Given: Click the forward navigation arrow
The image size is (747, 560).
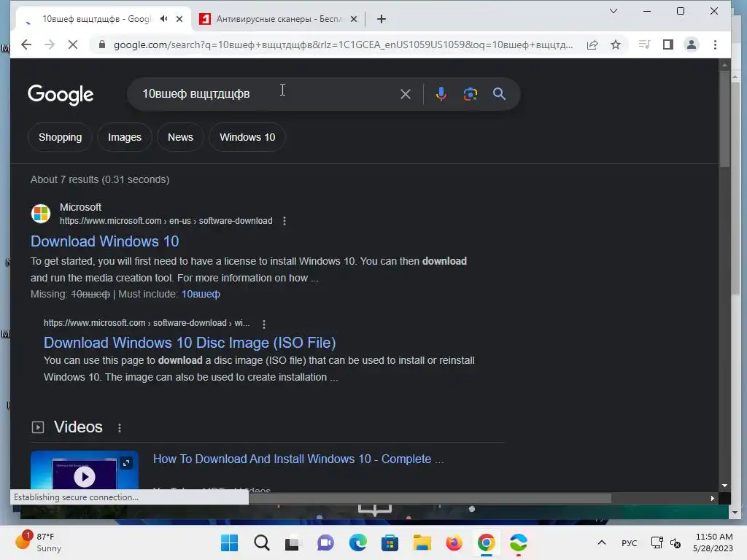Looking at the screenshot, I should [50, 44].
